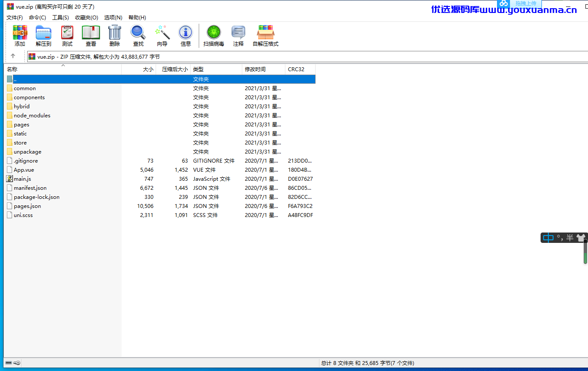Click the main.js JavaScript file icon
This screenshot has height=371, width=588.
coord(9,179)
